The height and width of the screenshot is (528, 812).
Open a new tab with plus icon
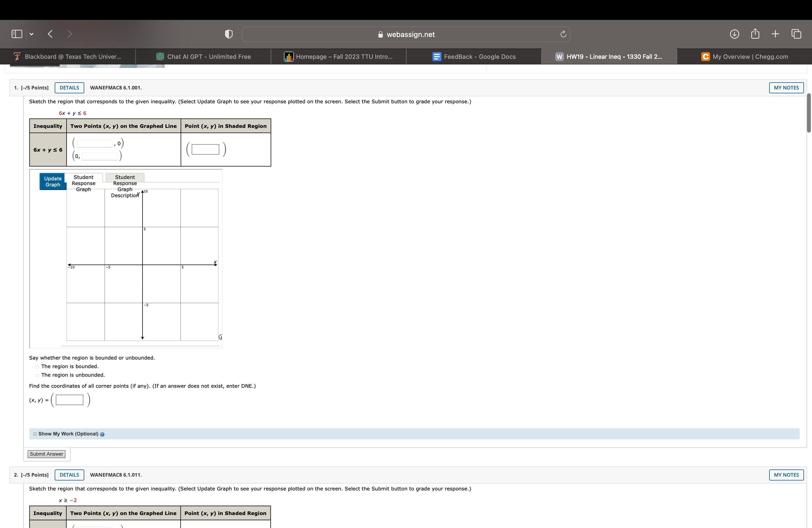click(775, 34)
